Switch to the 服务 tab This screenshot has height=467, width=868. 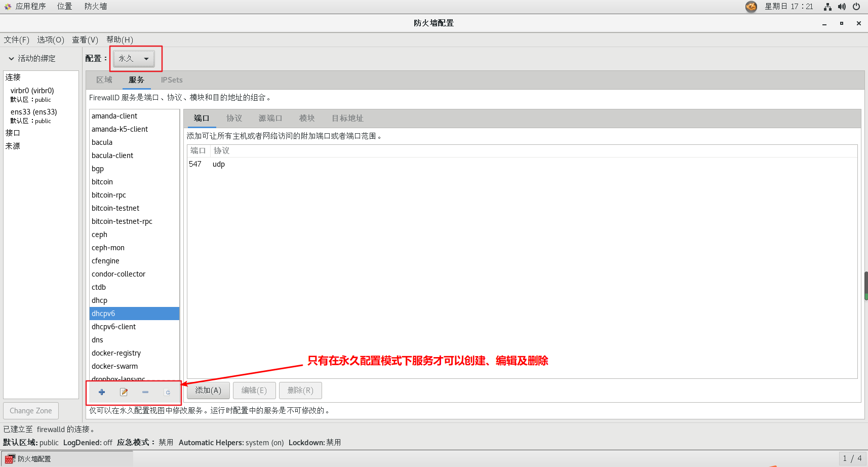tap(136, 80)
